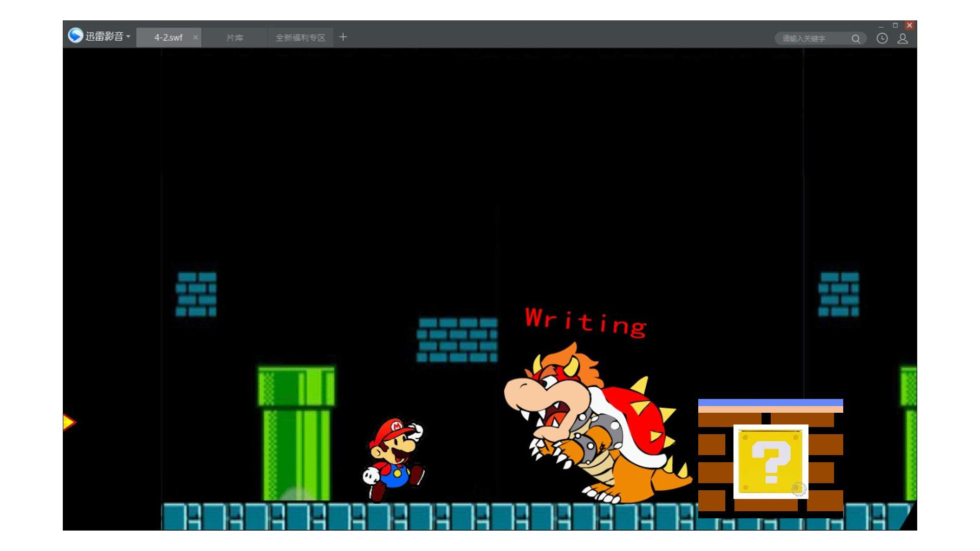The height and width of the screenshot is (551, 980).
Task: Click the Xunlei player logo icon
Action: [x=76, y=35]
